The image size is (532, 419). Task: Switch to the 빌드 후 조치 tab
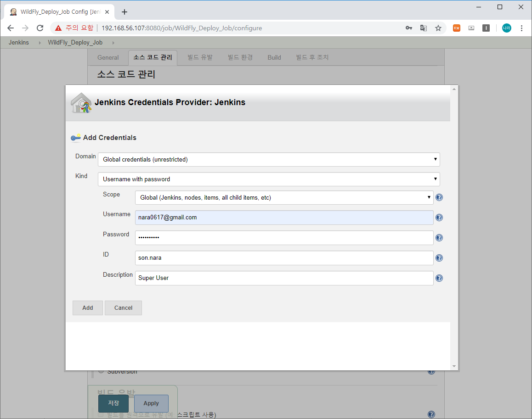[312, 58]
